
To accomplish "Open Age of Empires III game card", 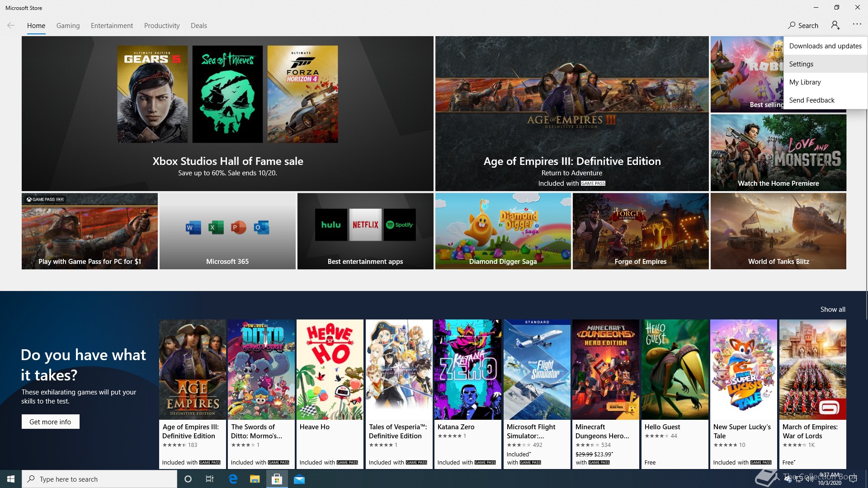I will click(193, 394).
